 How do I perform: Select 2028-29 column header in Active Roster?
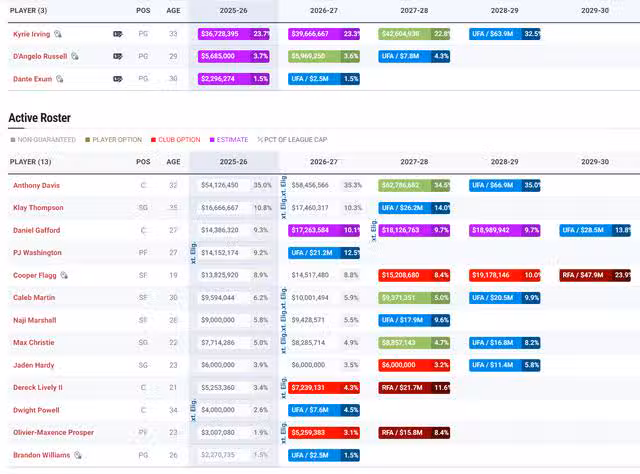[x=504, y=162]
